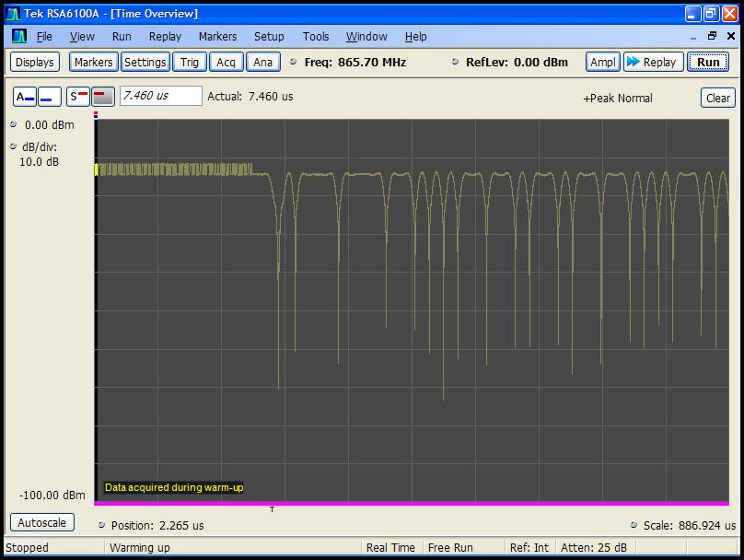Minimize the inner Time Overview document
744x560 pixels.
tap(693, 37)
